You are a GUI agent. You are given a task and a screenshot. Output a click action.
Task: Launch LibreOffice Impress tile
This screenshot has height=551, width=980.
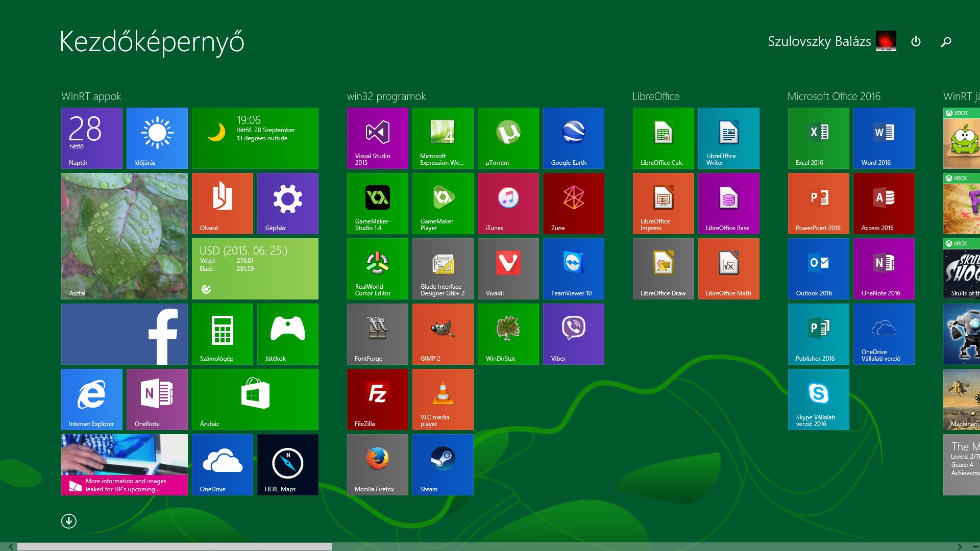click(x=664, y=204)
